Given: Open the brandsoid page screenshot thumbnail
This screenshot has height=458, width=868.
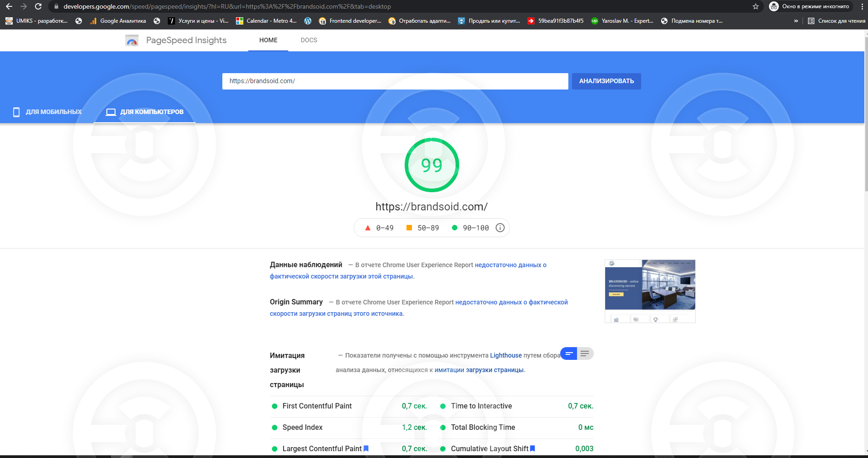Looking at the screenshot, I should click(650, 291).
